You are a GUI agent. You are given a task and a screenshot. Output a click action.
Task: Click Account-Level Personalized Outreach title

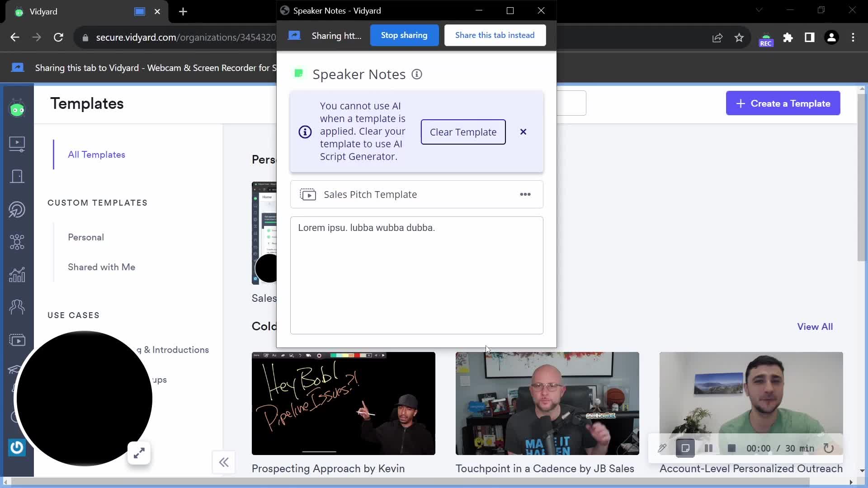751,469
